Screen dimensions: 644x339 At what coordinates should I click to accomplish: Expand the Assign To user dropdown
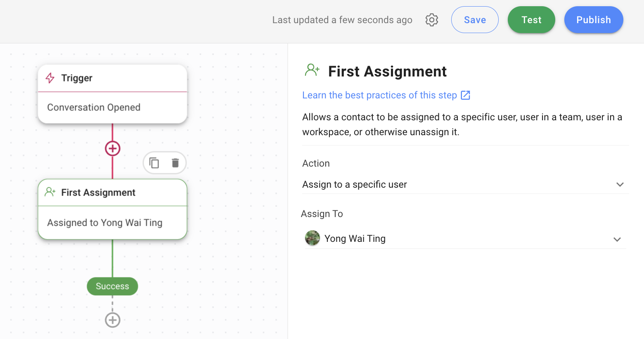pyautogui.click(x=465, y=239)
